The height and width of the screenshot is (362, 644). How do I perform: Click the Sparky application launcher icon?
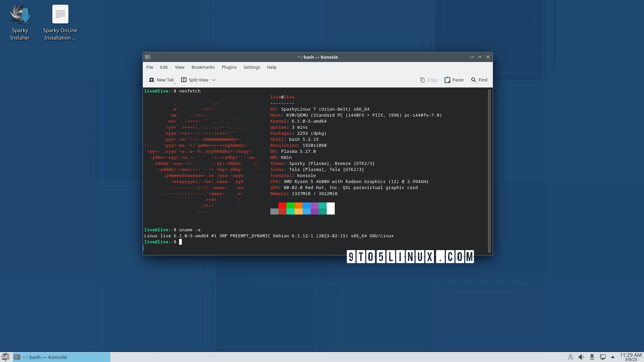coord(5,357)
